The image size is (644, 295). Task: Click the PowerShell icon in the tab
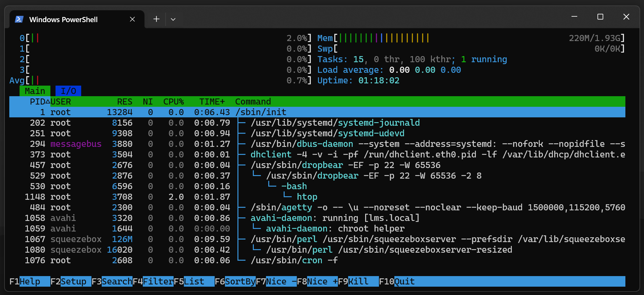19,20
